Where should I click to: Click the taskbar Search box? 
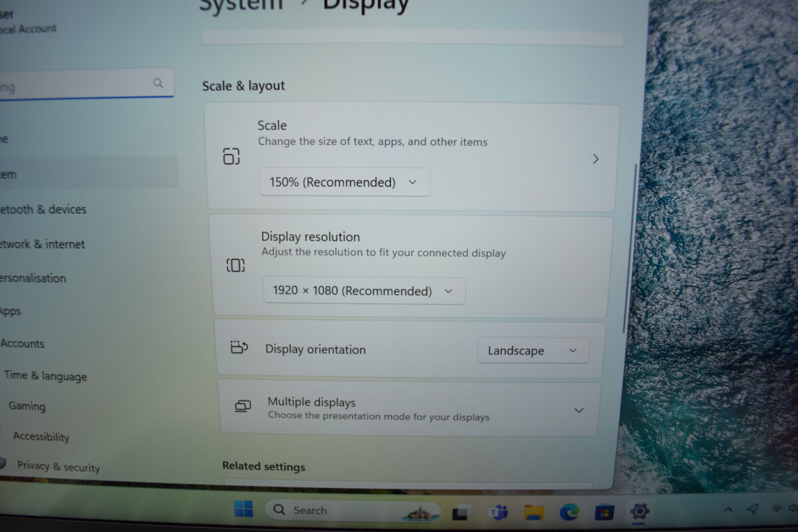tap(354, 511)
